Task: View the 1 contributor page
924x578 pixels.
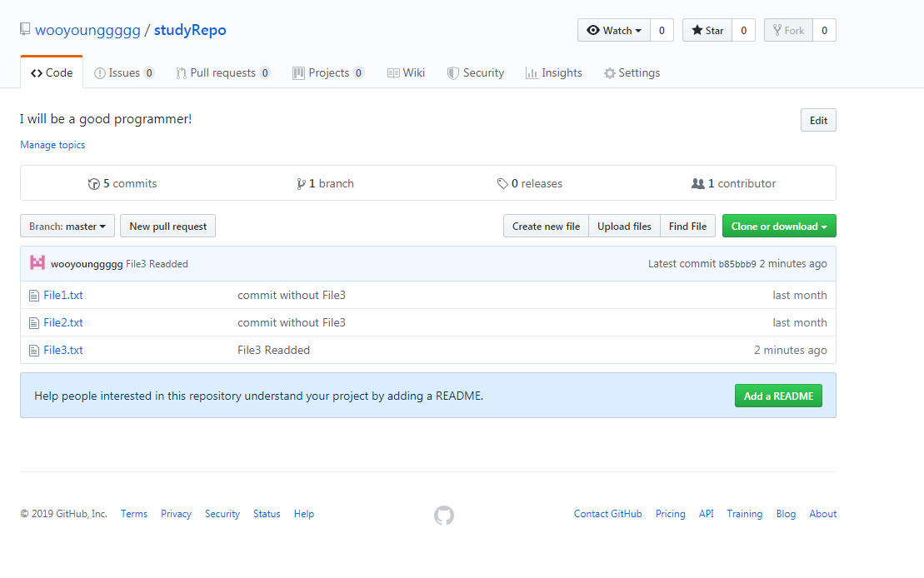Action: click(734, 184)
